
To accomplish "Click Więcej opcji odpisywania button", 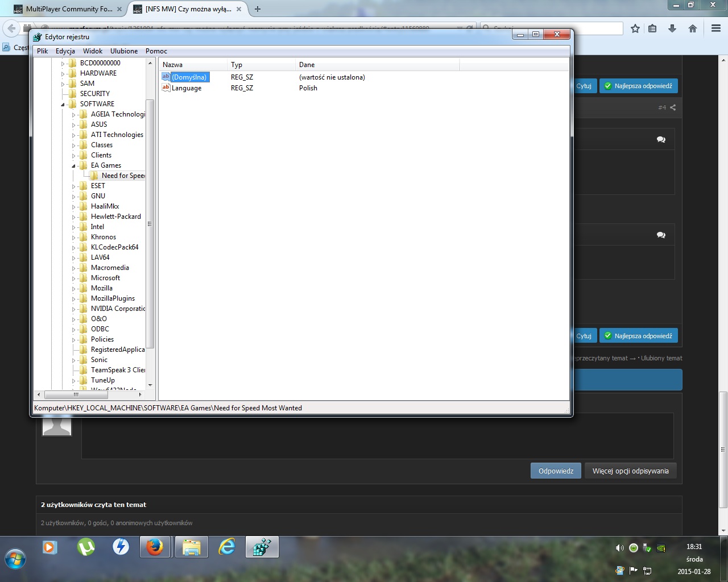I will [x=631, y=471].
